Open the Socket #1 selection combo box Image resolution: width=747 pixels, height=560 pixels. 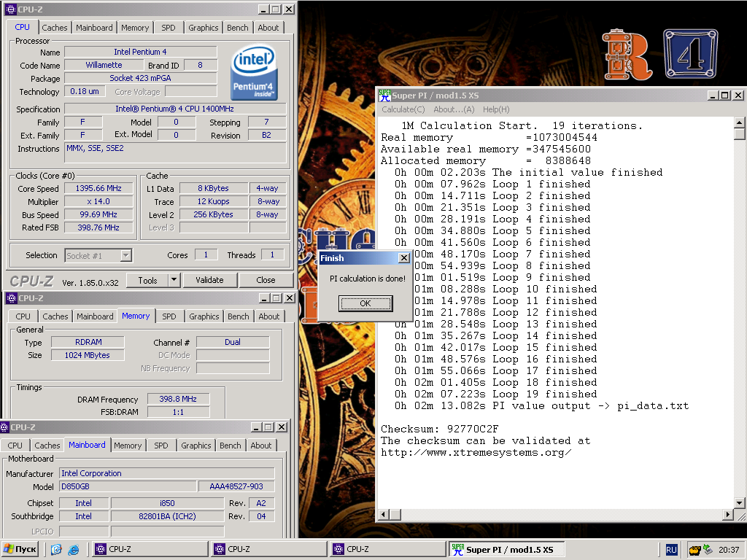point(98,256)
